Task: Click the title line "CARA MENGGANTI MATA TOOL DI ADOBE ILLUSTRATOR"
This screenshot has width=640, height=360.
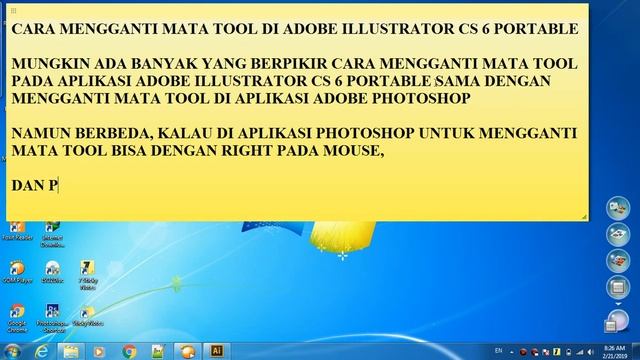Action: tap(295, 29)
